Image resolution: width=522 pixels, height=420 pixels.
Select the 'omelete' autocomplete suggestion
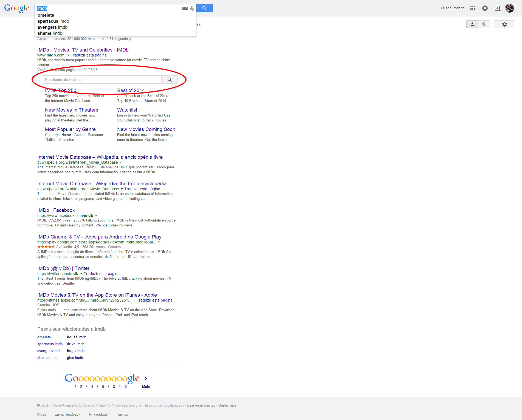[x=115, y=15]
